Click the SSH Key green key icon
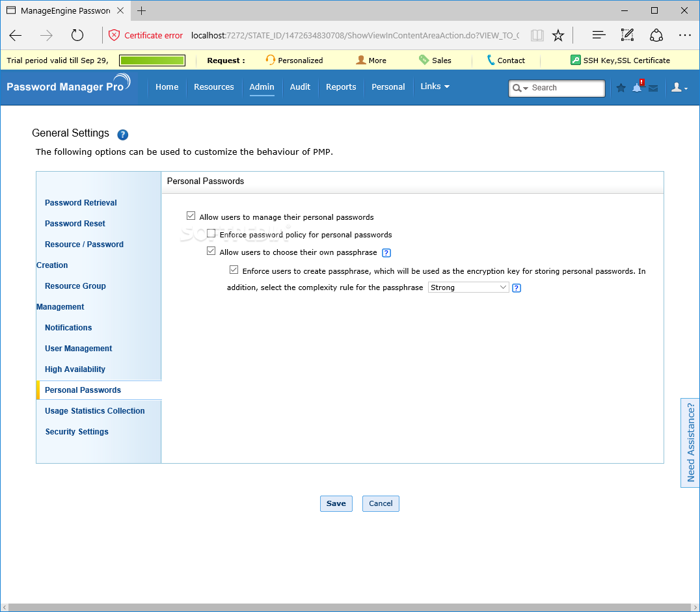Image resolution: width=700 pixels, height=612 pixels. click(576, 60)
